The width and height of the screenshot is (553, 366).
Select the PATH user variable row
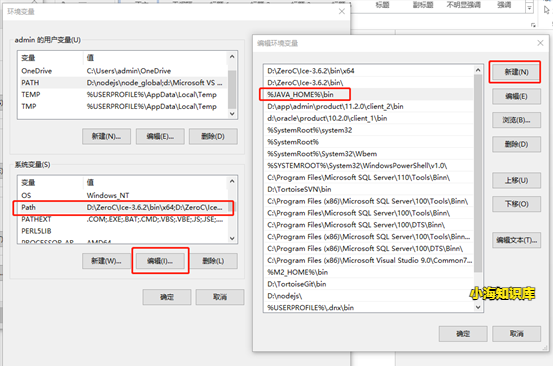pos(122,83)
